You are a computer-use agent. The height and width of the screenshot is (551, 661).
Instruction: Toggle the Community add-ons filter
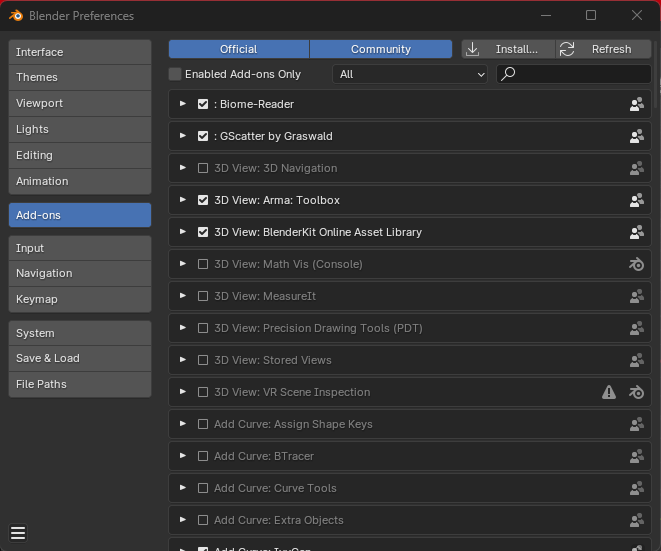[x=381, y=49]
